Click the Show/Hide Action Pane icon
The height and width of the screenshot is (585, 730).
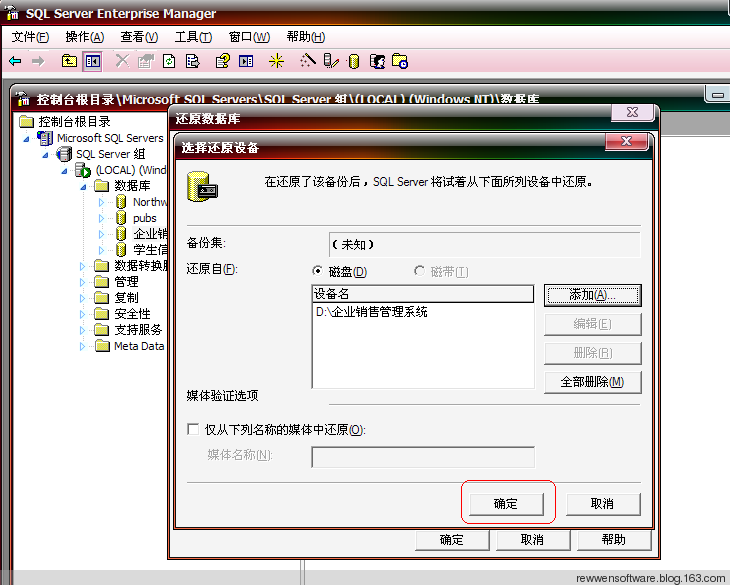pos(246,61)
